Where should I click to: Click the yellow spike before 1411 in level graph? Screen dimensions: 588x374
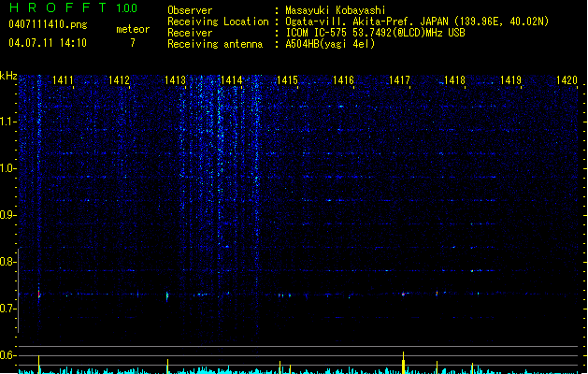(x=38, y=365)
